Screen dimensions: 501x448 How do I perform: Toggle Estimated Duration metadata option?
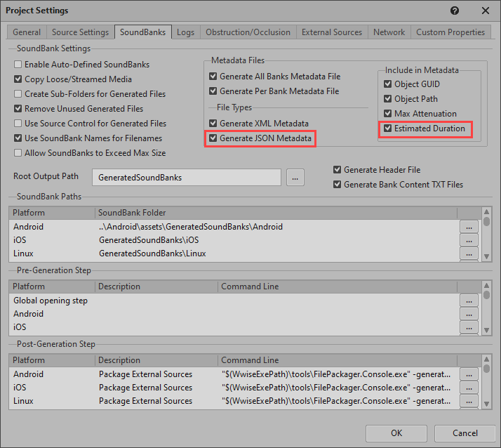coord(388,129)
